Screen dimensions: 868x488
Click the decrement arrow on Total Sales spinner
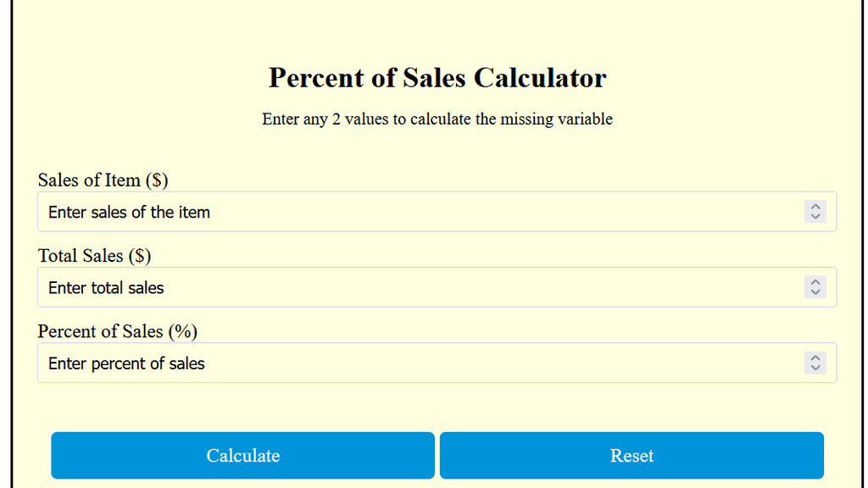(815, 291)
